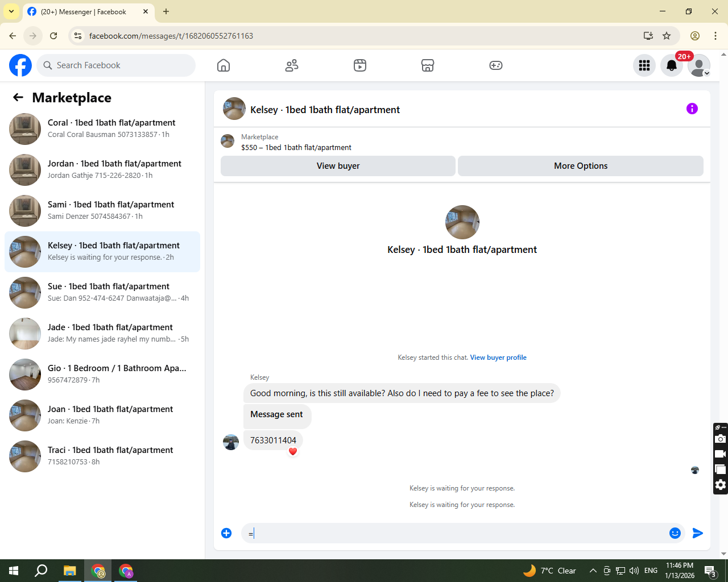Open the emoji picker
This screenshot has height=582, width=728.
(675, 533)
